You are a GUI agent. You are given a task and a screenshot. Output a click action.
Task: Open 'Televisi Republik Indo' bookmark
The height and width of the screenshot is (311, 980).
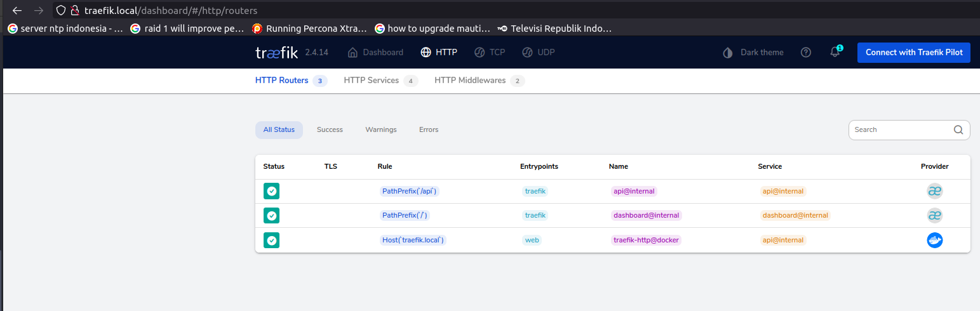point(554,29)
